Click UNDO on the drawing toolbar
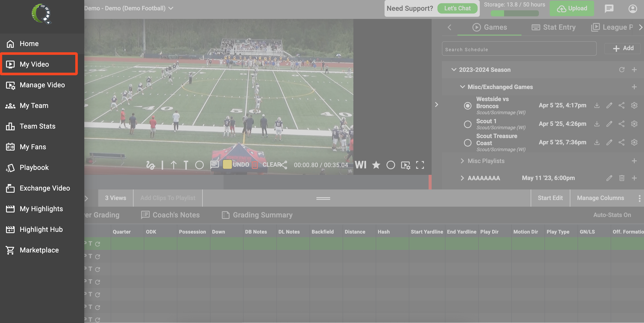Viewport: 644px width, 323px height. tap(241, 164)
